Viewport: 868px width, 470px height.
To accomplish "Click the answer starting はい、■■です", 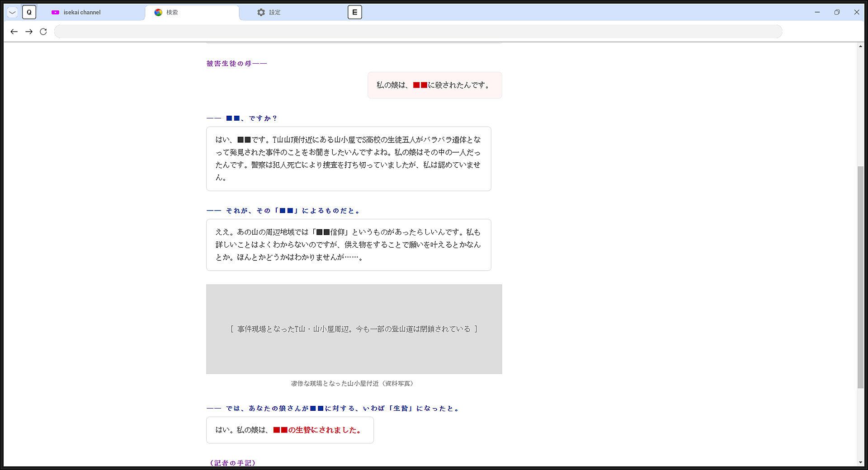I will click(349, 159).
